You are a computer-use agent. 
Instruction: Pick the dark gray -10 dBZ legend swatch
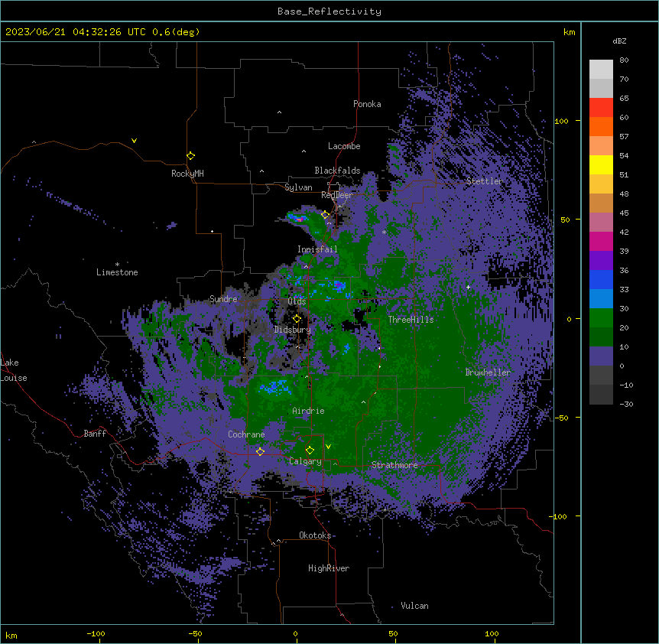(601, 395)
